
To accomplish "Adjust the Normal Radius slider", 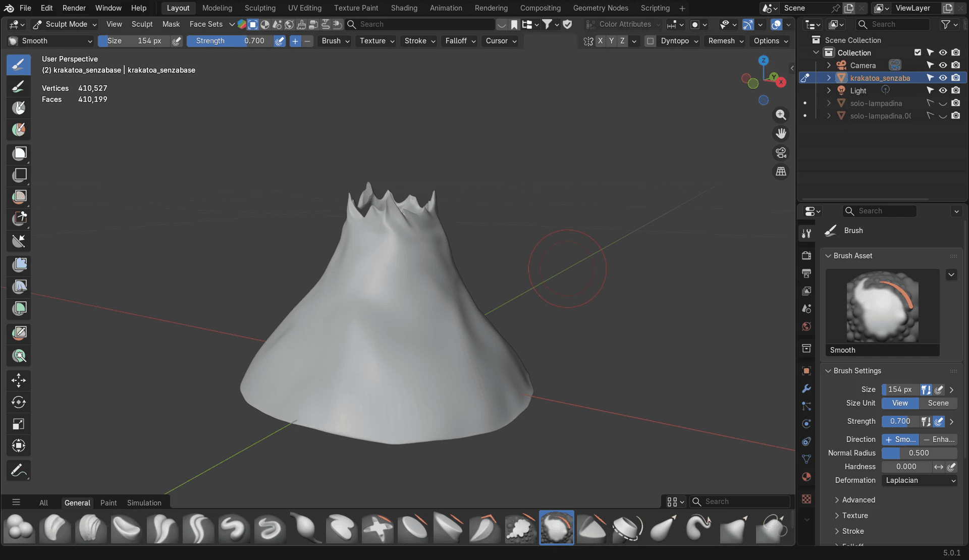I will [919, 453].
